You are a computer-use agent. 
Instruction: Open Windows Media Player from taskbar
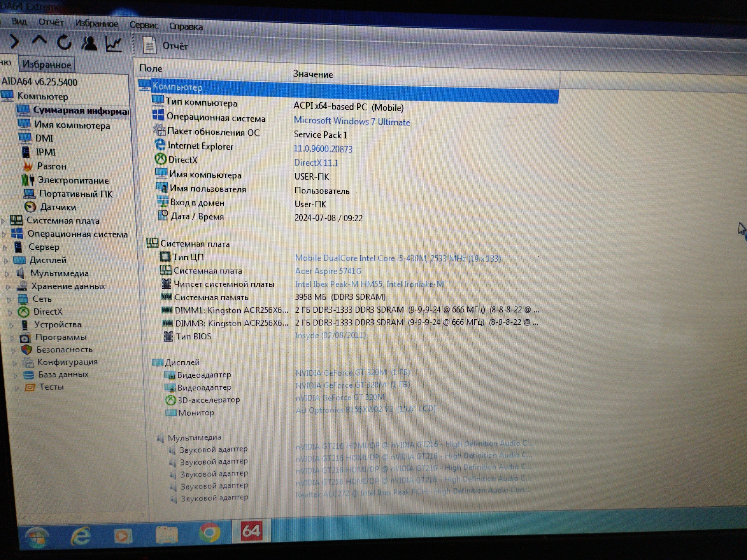point(123,536)
